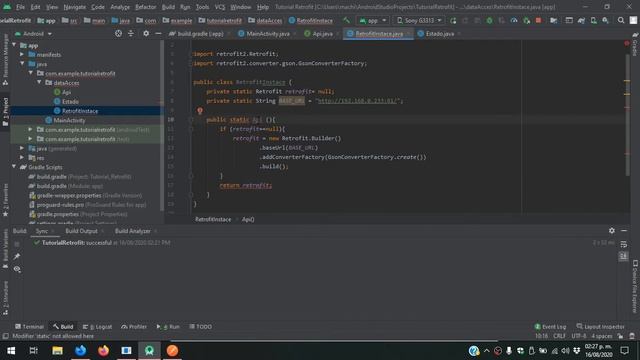This screenshot has height=360, width=640.
Task: Select TutorialRetrofit successful sync entry
Action: (x=102, y=242)
